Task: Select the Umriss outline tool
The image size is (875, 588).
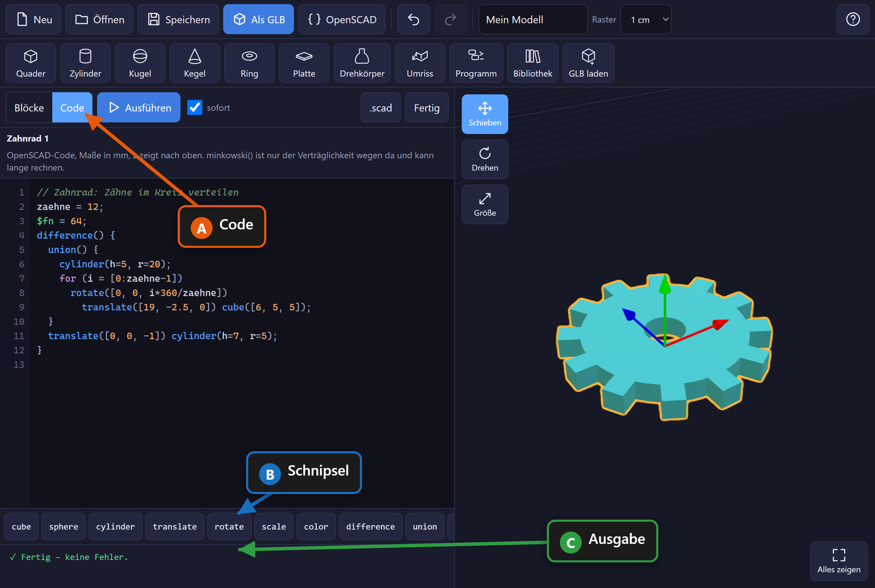Action: point(420,63)
